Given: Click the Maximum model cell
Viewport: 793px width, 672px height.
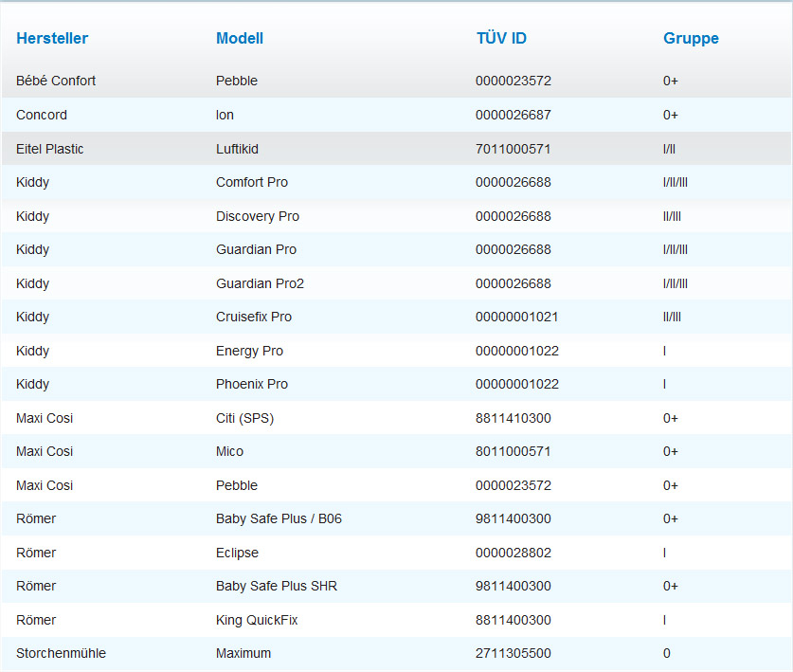Looking at the screenshot, I should (x=243, y=653).
